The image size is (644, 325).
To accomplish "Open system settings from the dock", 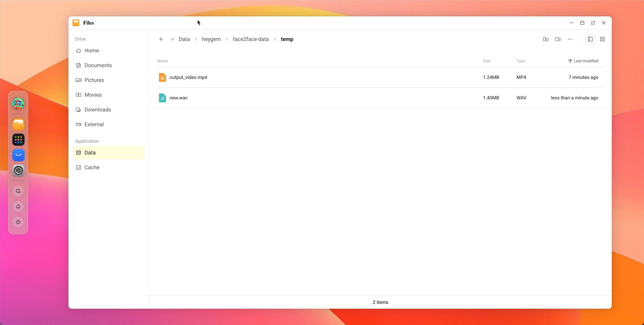I will (x=18, y=171).
